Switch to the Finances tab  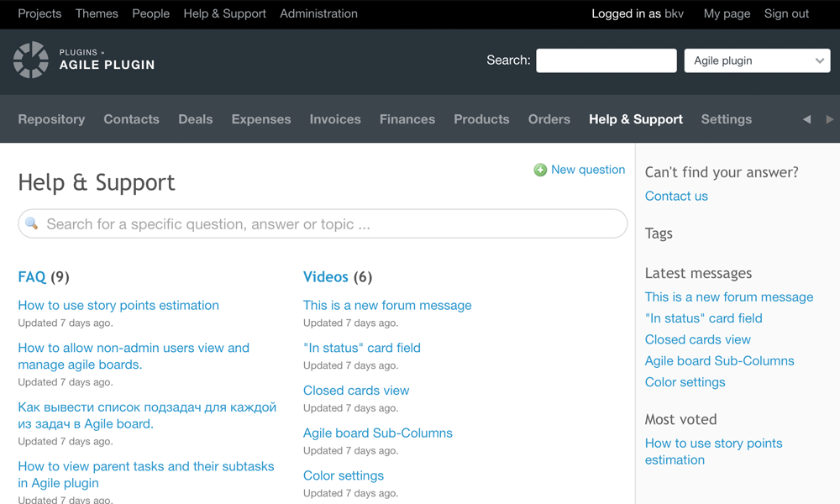[407, 119]
